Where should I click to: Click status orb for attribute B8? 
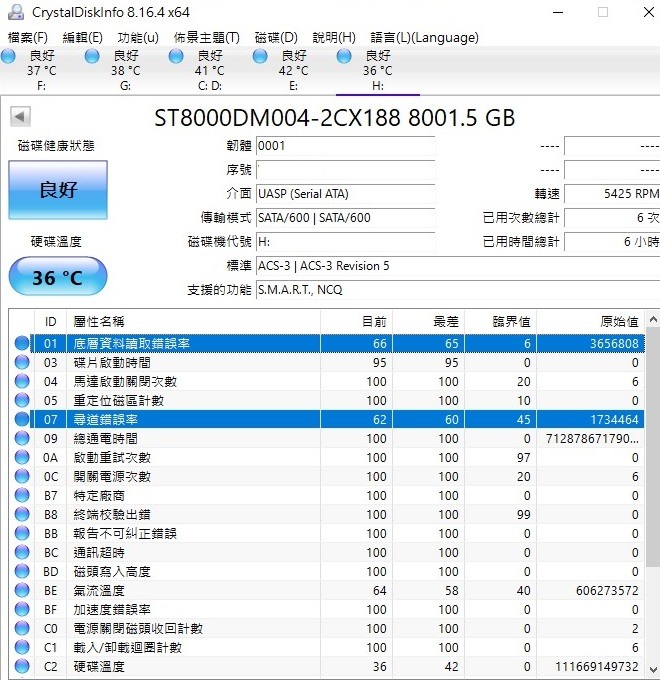point(22,514)
